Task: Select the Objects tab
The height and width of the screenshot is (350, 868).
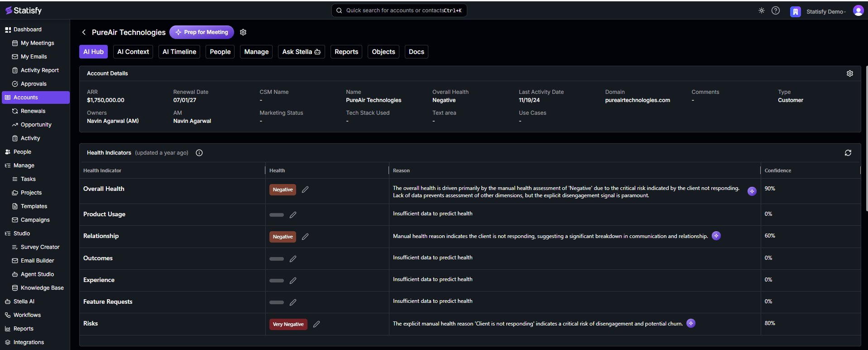Action: tap(384, 52)
